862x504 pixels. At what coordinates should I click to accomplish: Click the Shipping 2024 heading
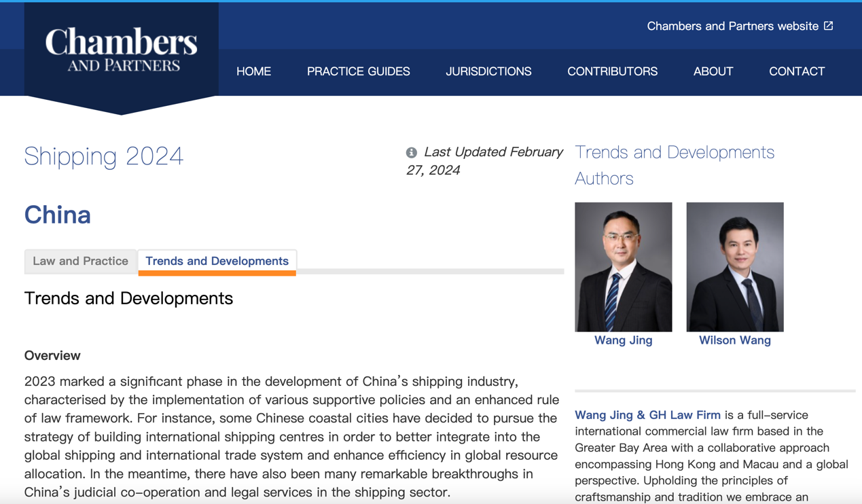tap(104, 156)
